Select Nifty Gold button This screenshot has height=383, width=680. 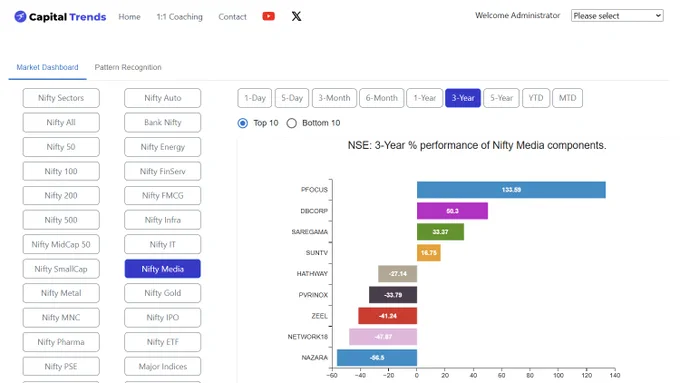tap(163, 293)
